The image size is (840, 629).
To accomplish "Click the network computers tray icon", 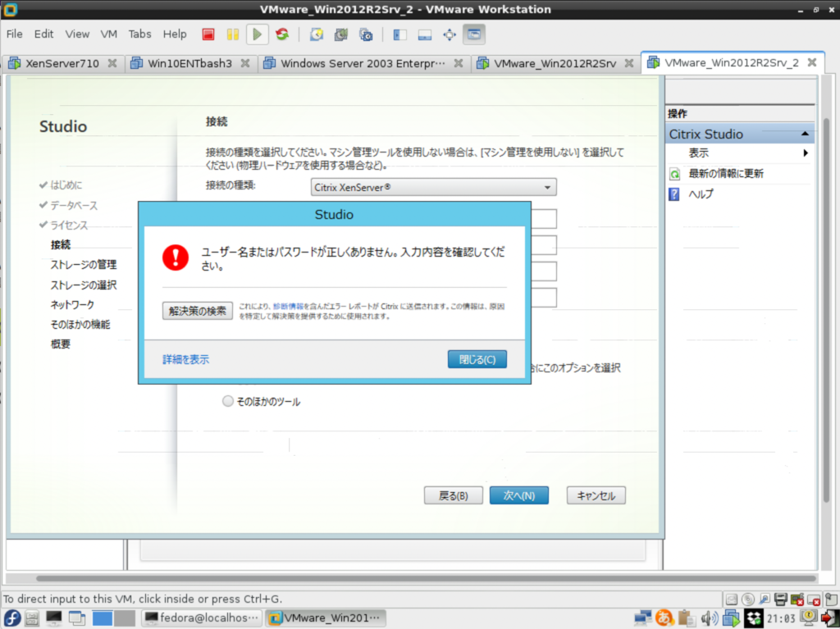I will point(642,618).
